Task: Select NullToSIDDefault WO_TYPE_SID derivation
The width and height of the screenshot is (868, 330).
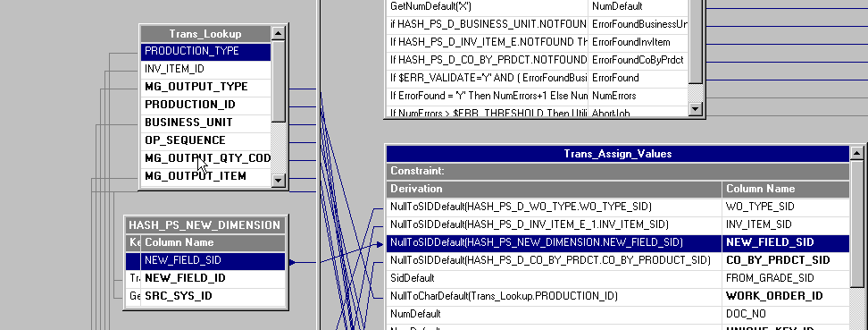Action: pos(555,207)
